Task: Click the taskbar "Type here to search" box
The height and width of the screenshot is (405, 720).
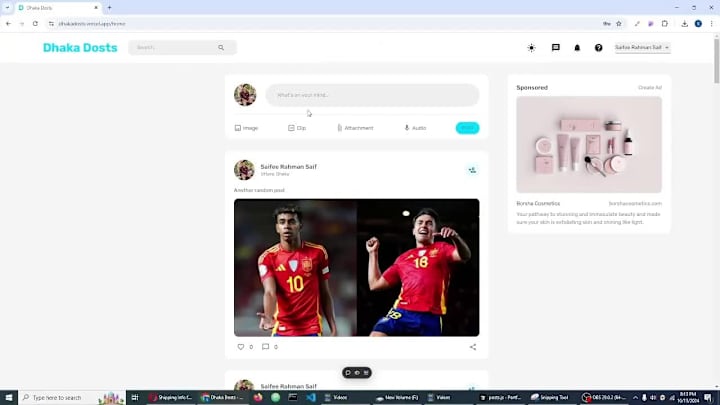Action: (x=72, y=398)
